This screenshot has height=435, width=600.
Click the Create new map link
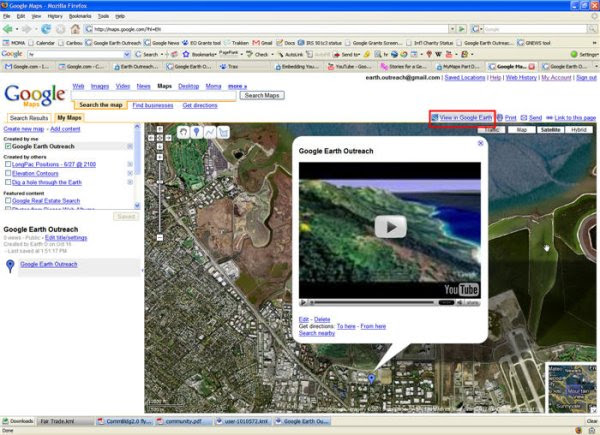[x=24, y=129]
